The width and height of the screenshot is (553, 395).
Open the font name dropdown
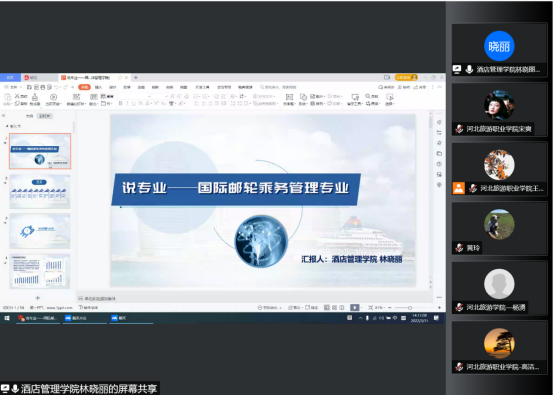[135, 96]
